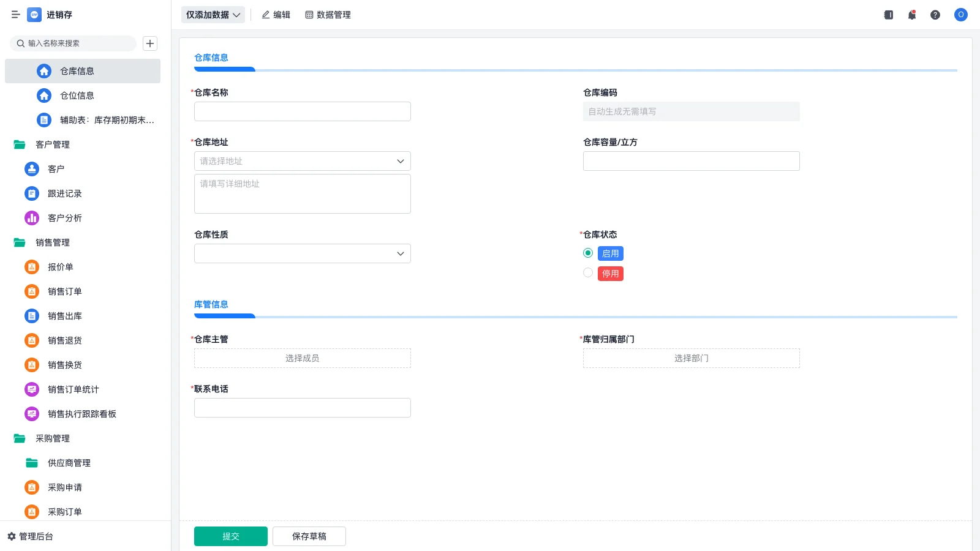
Task: Switch to the 仓库信息 section tab
Action: click(x=211, y=58)
